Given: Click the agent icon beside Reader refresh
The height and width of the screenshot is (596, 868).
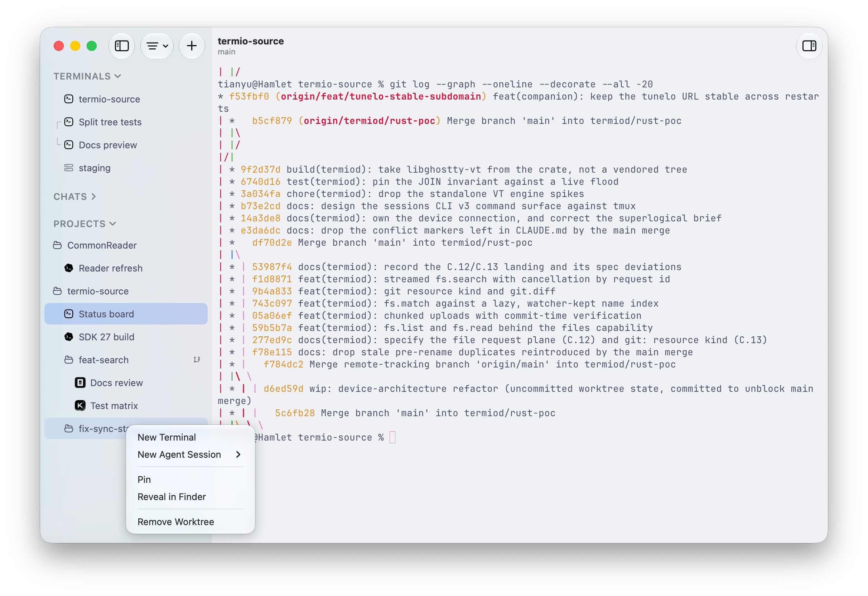Looking at the screenshot, I should (x=69, y=268).
